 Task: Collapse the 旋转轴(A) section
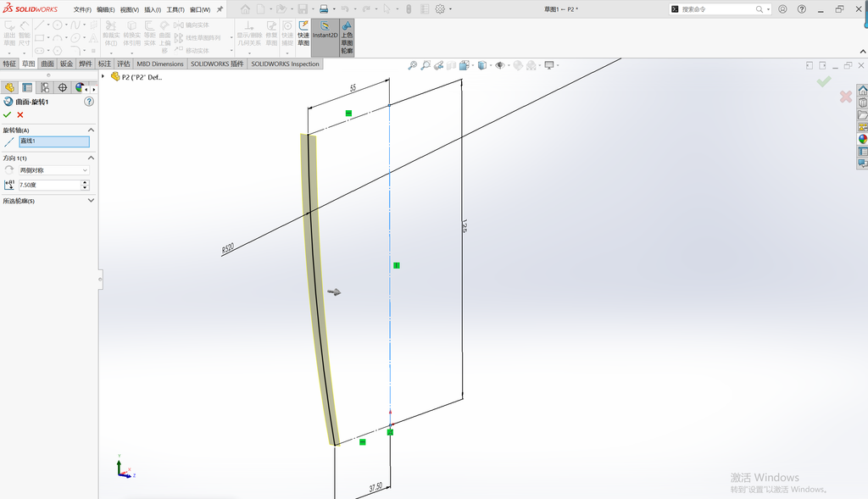click(91, 130)
